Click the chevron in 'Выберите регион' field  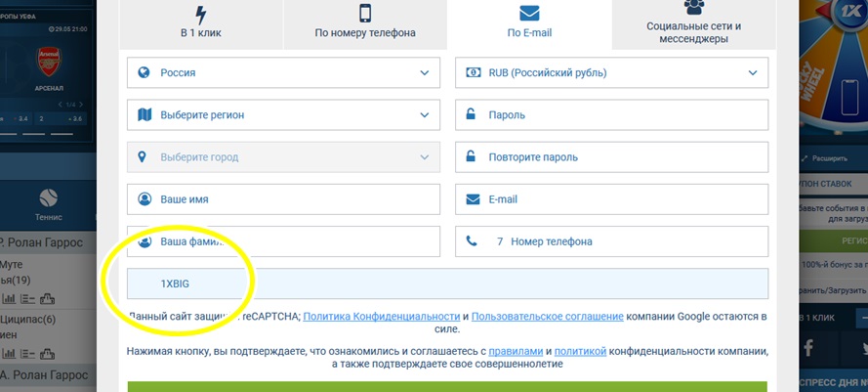pyautogui.click(x=425, y=114)
